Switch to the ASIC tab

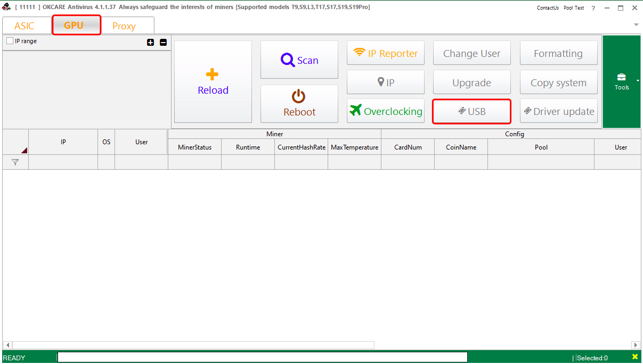pos(25,25)
